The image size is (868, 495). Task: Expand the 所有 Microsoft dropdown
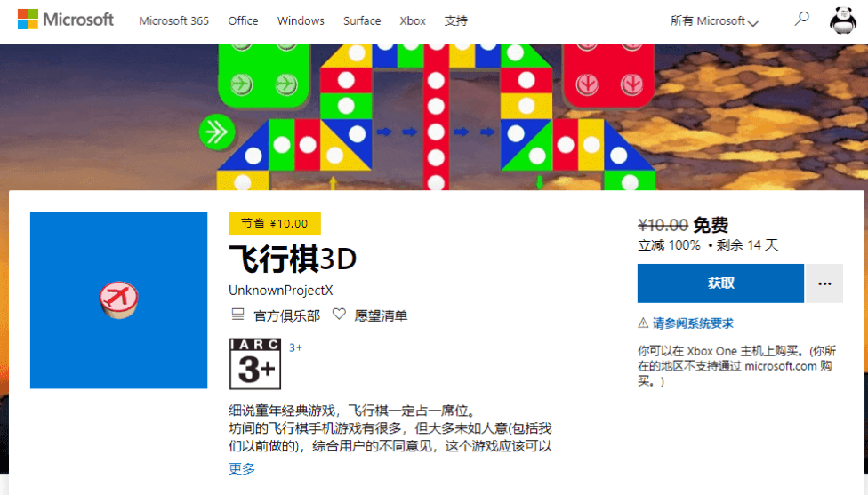coord(714,21)
